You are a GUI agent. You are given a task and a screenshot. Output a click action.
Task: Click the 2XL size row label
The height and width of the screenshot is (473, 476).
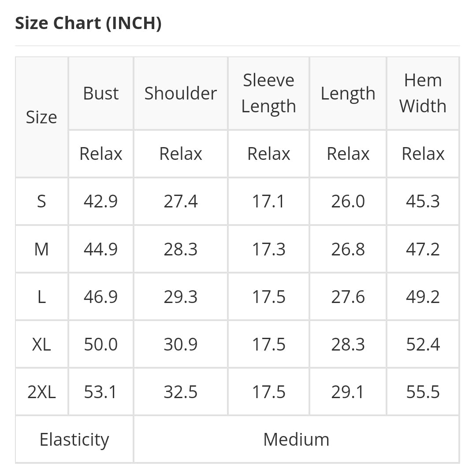pos(41,392)
